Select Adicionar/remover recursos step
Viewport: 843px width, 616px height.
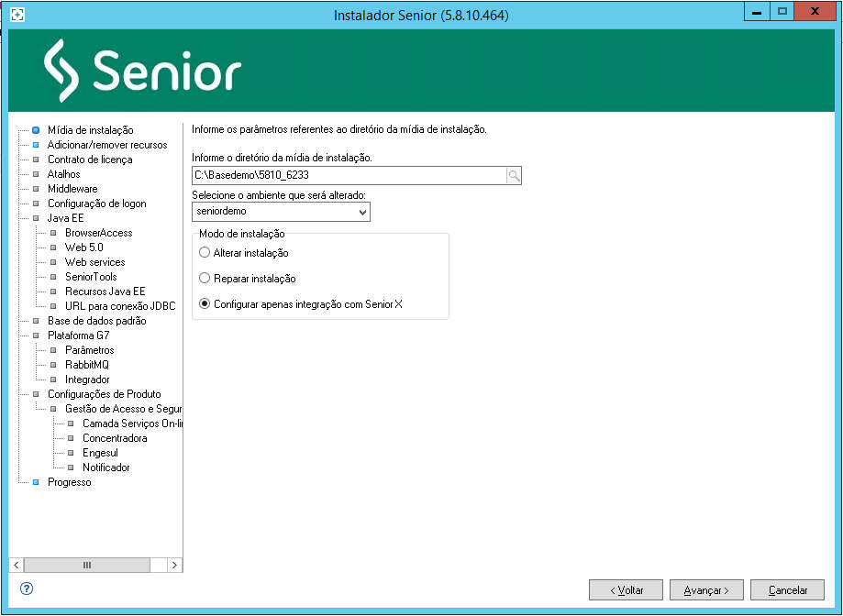(x=107, y=145)
